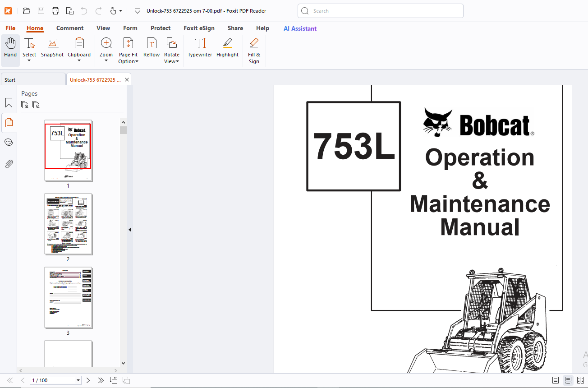This screenshot has height=388, width=588.
Task: Enable facing pages view mode
Action: [581, 380]
